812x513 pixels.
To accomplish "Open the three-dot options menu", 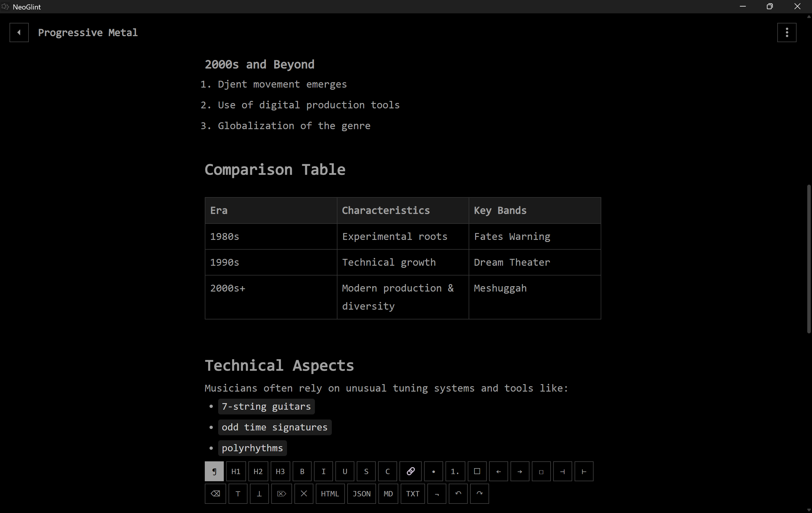I will [786, 32].
